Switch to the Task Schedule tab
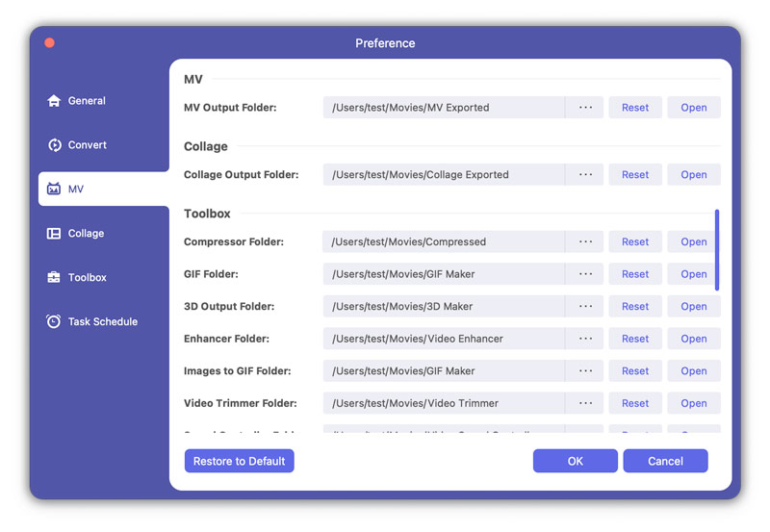This screenshot has width=770, height=532. (102, 322)
